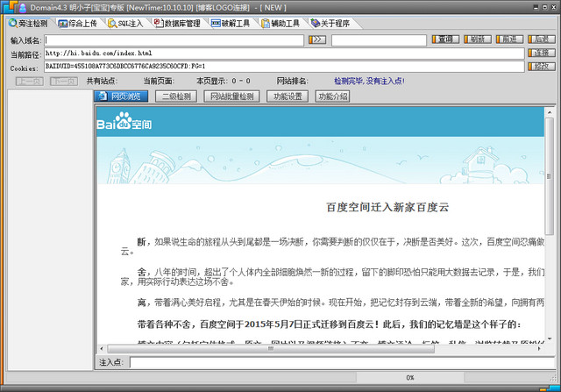Open the 数据库管理 tab
Viewport: 561px width, 392px height.
(x=177, y=24)
